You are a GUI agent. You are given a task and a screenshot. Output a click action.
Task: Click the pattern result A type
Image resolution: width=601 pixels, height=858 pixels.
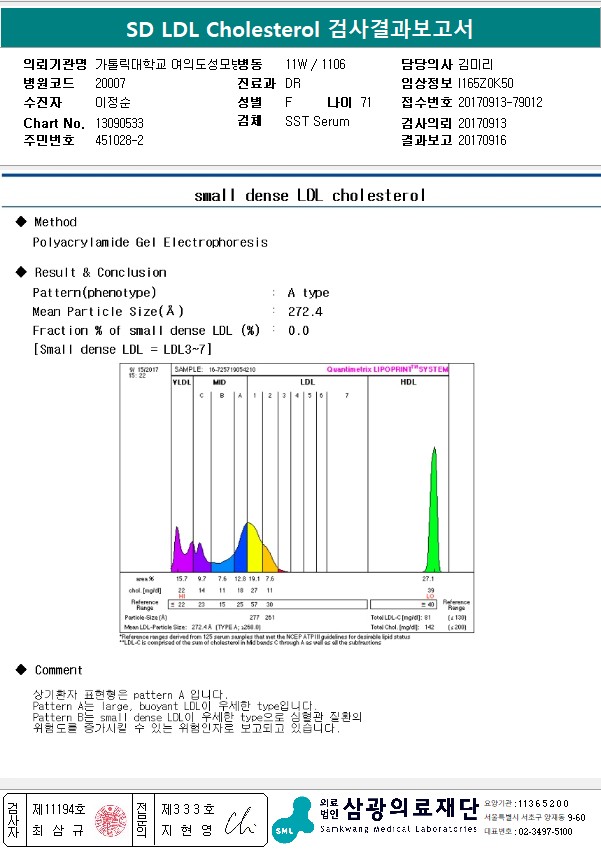point(309,293)
